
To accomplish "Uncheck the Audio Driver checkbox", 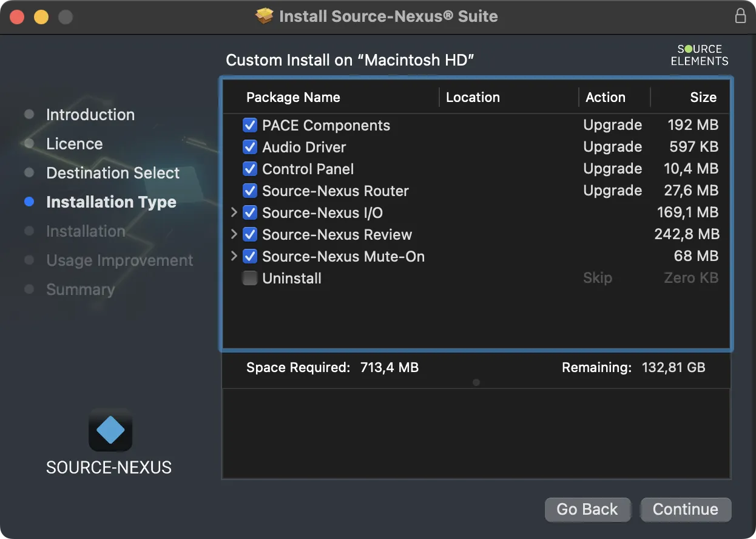I will [x=250, y=147].
